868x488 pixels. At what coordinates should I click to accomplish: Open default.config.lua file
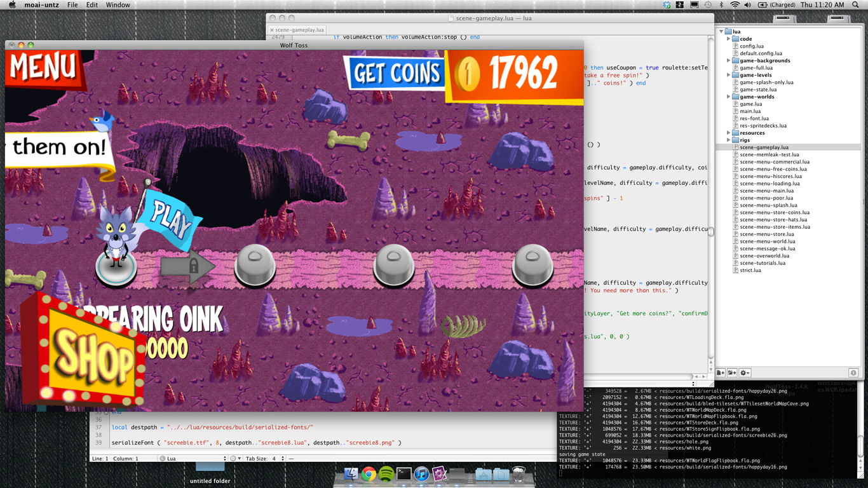click(x=761, y=53)
